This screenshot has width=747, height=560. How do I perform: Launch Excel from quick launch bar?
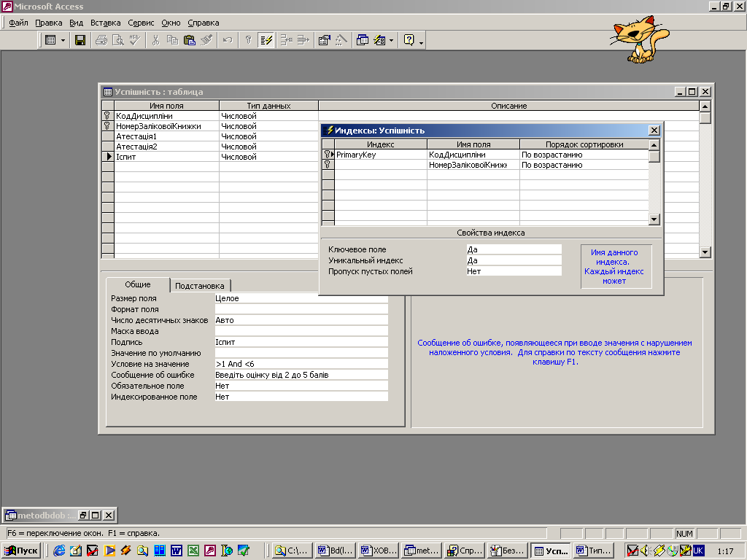coord(193,551)
